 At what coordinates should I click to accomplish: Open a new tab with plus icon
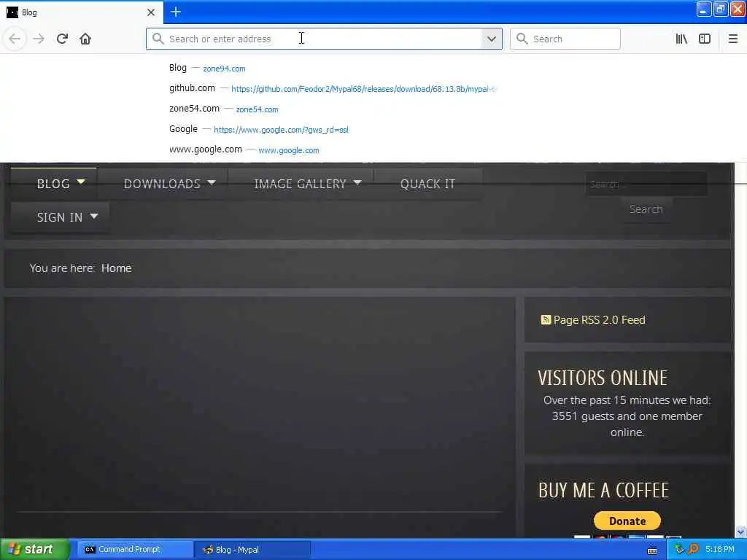175,12
